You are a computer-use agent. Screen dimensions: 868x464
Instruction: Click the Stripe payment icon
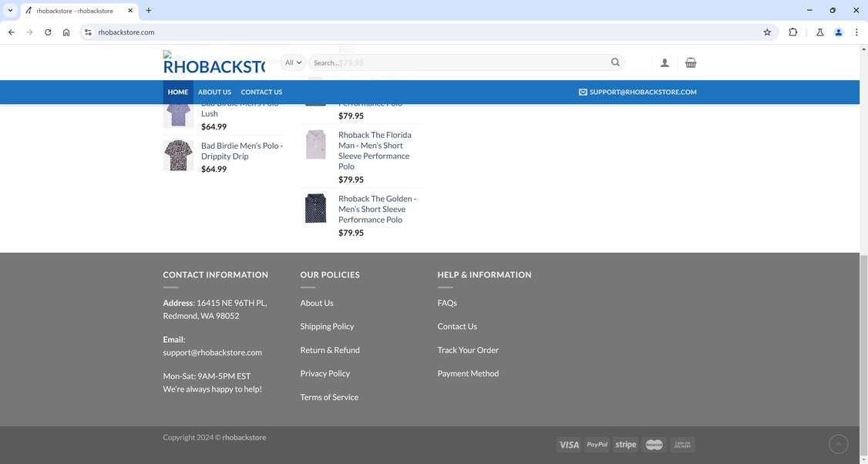click(625, 445)
